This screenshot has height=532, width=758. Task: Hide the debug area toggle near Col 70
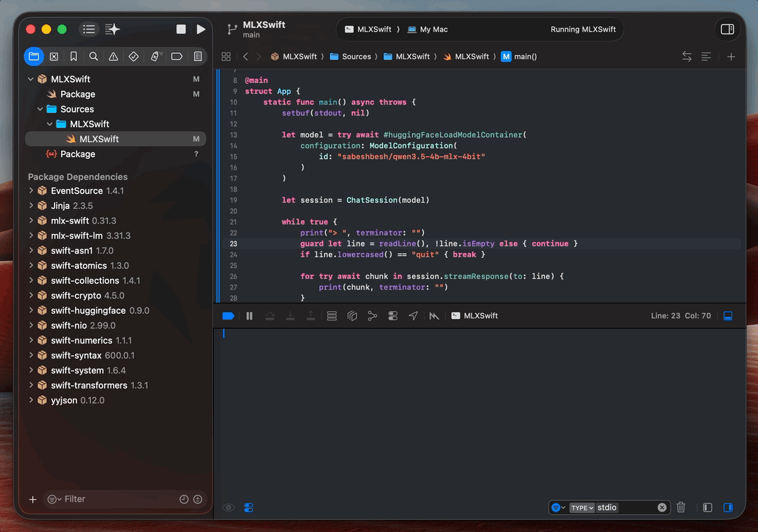pos(727,316)
